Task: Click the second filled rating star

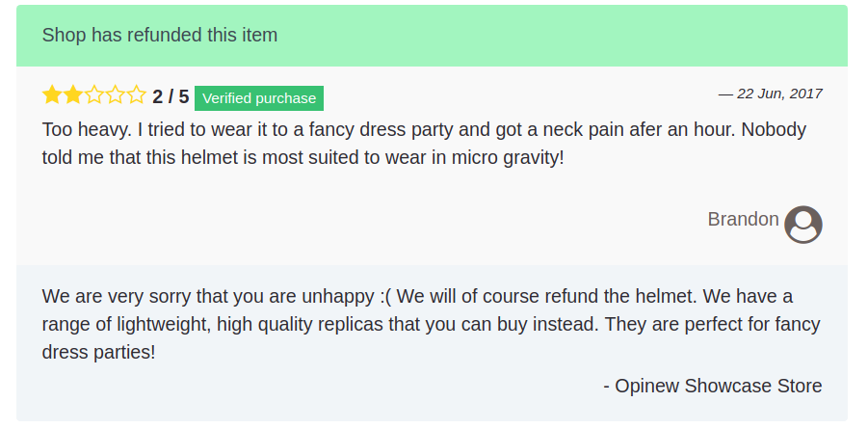Action: [x=73, y=95]
